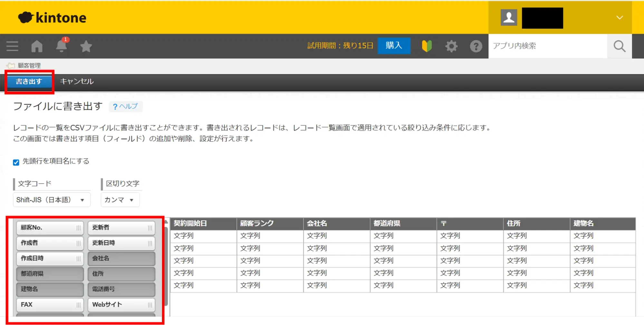644x325 pixels.
Task: Click the purchase (購入) button
Action: pos(394,45)
